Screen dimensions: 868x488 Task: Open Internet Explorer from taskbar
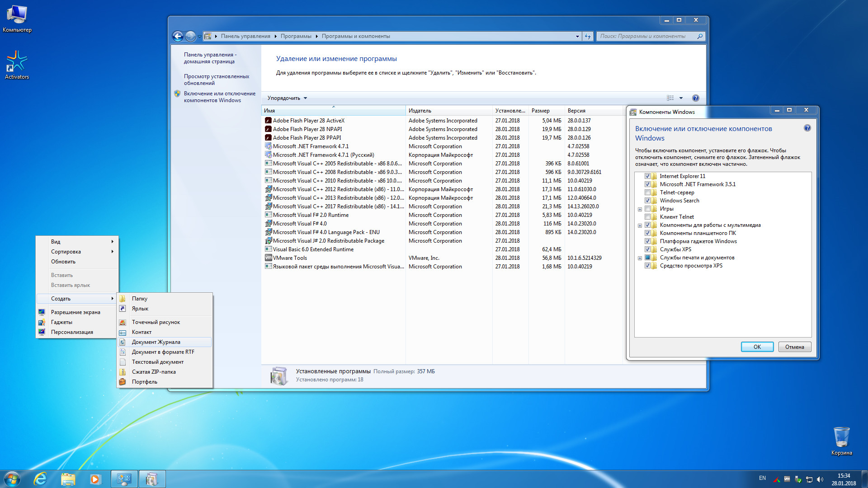[x=41, y=479]
